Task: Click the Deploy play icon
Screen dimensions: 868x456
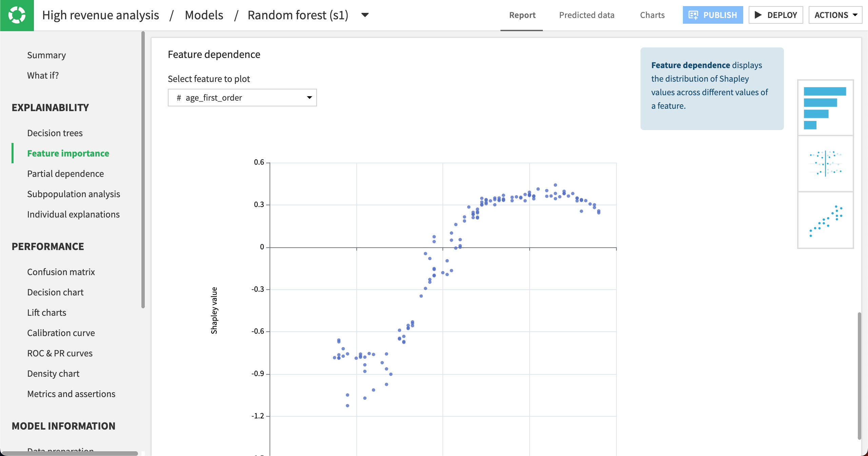Action: pos(758,15)
